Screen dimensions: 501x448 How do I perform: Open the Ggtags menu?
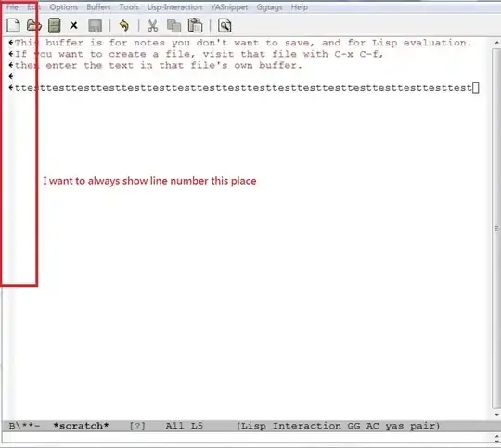(269, 7)
